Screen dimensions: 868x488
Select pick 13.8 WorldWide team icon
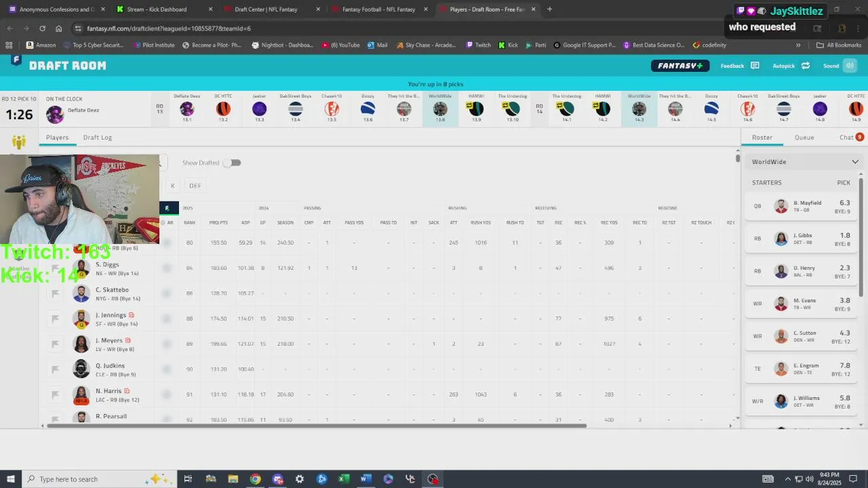[x=440, y=108]
